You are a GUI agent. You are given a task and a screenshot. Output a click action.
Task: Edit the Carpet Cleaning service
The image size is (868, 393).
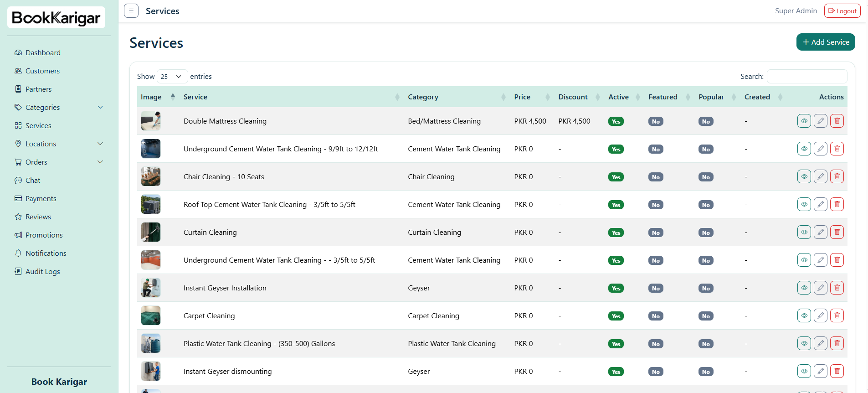(821, 315)
